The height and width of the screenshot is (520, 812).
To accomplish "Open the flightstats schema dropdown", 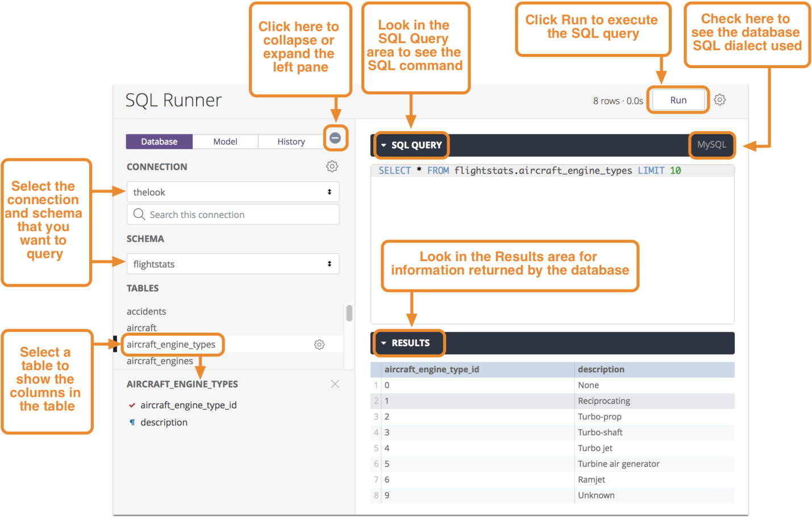I will [232, 264].
